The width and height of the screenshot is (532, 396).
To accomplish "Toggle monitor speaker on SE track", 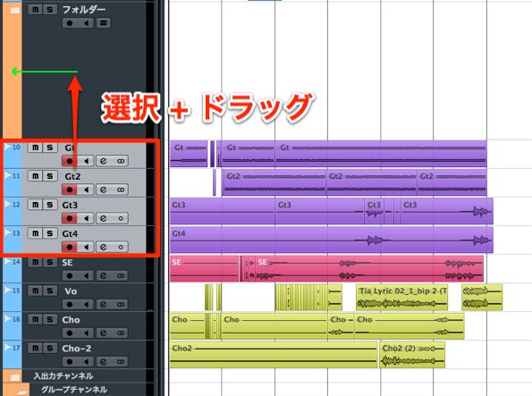I will [86, 275].
